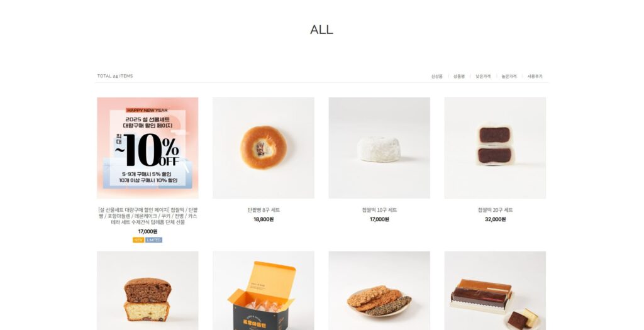The width and height of the screenshot is (644, 330).
Task: Click the 찹쌀떡 10구 세트 product title
Action: click(379, 210)
